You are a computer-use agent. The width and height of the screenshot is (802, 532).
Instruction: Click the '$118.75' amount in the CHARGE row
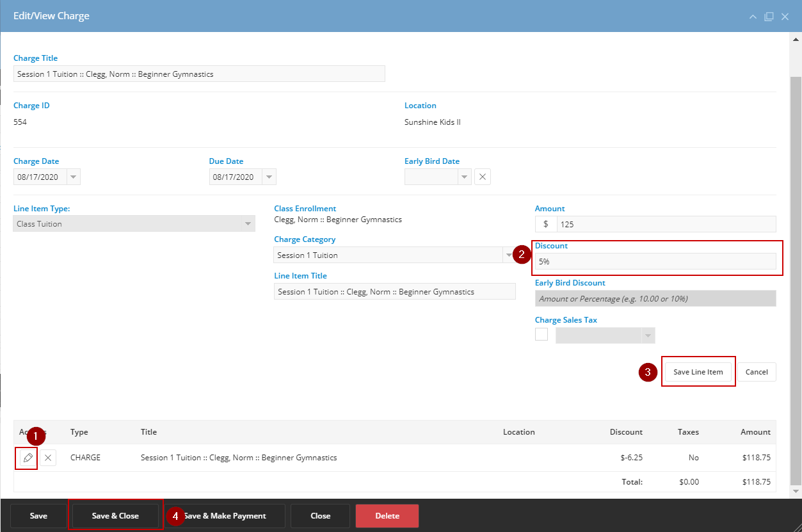[x=757, y=458]
